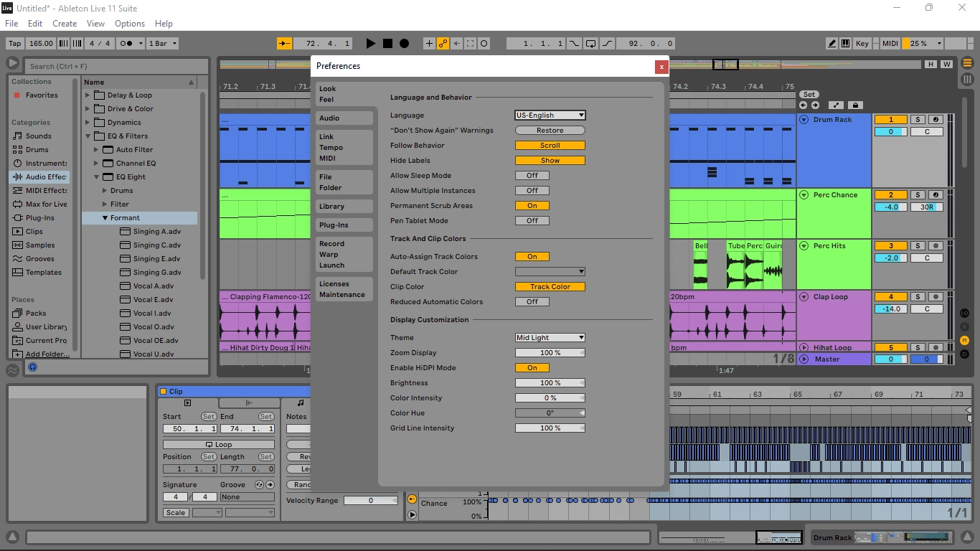Toggle the Automation Mode icon near Set

point(837,105)
